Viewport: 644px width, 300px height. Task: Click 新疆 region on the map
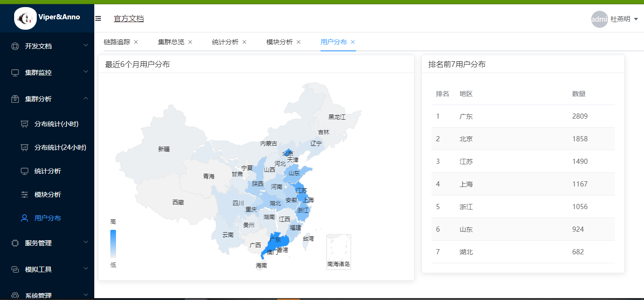(x=164, y=149)
